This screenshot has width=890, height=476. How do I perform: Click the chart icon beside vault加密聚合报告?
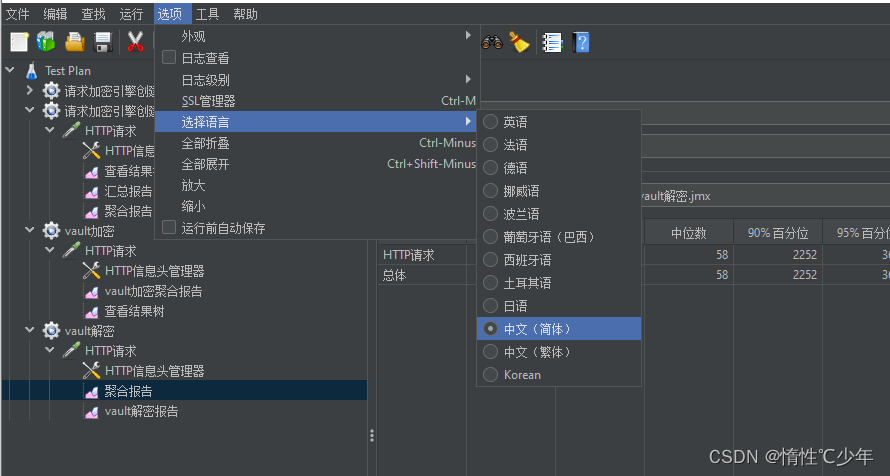(x=91, y=292)
